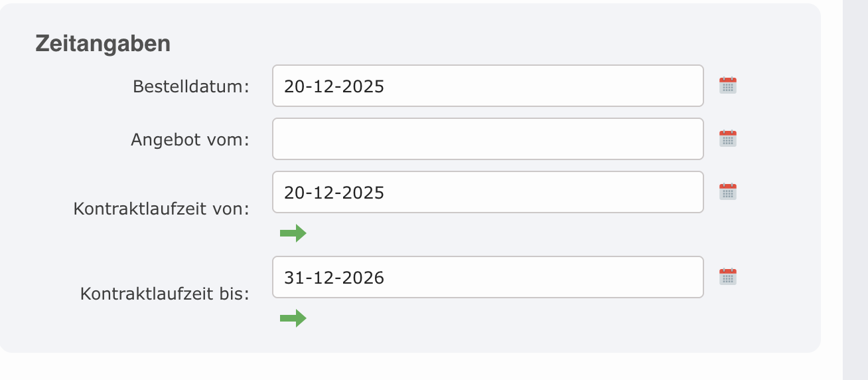Click the Bestelldatum label

click(190, 86)
